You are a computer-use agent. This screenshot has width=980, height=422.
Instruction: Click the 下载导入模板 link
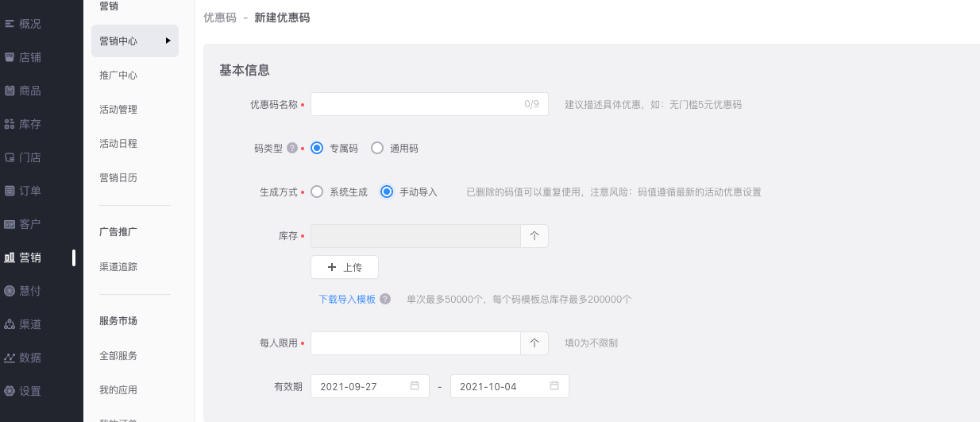coord(347,300)
